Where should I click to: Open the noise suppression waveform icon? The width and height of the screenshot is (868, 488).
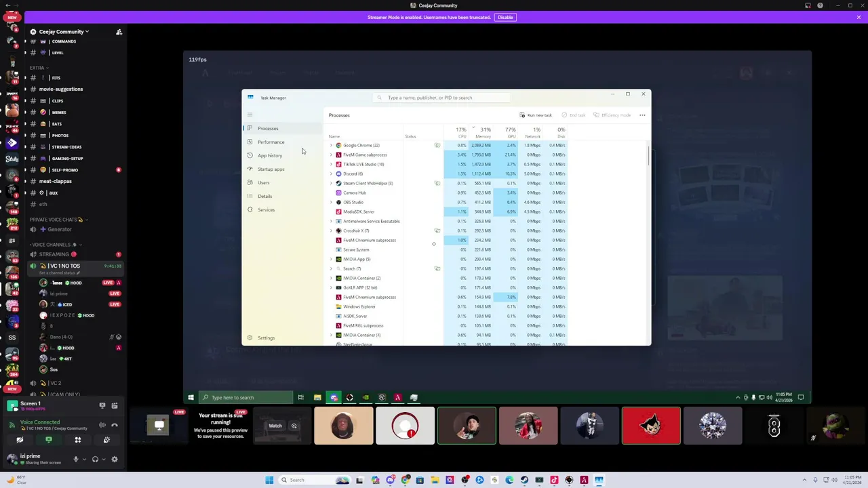point(102,425)
